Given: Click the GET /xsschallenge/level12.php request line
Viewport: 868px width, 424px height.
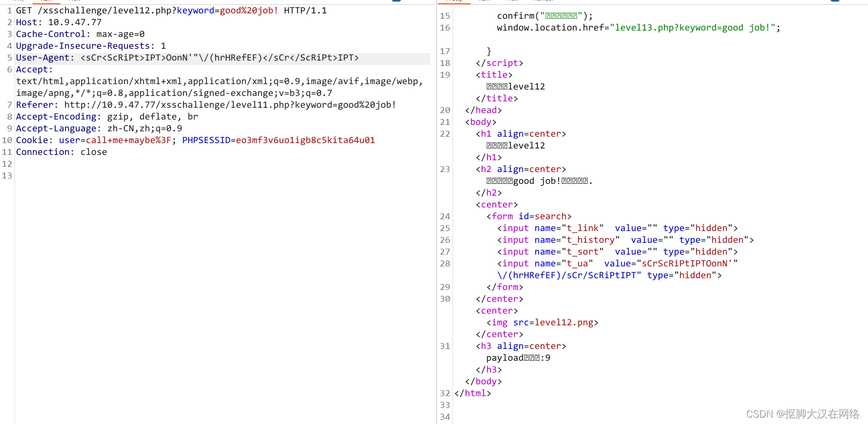Looking at the screenshot, I should tap(171, 11).
